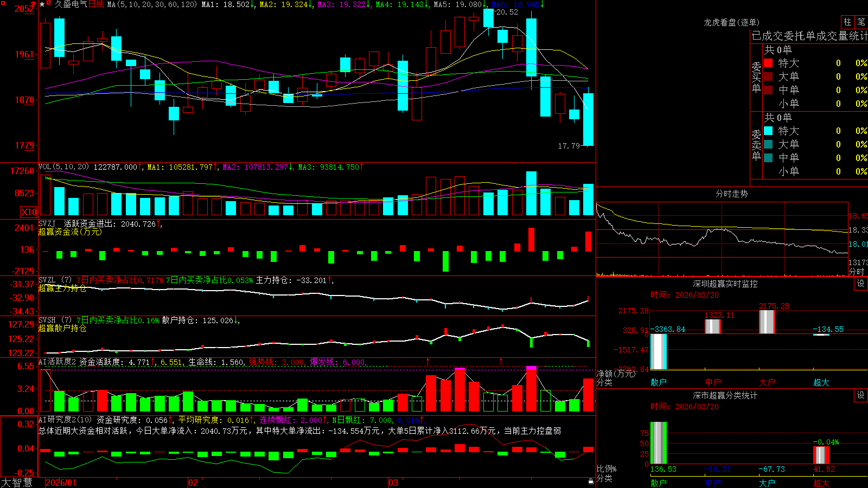Click the 超赢主力持仓 label

[x=62, y=288]
